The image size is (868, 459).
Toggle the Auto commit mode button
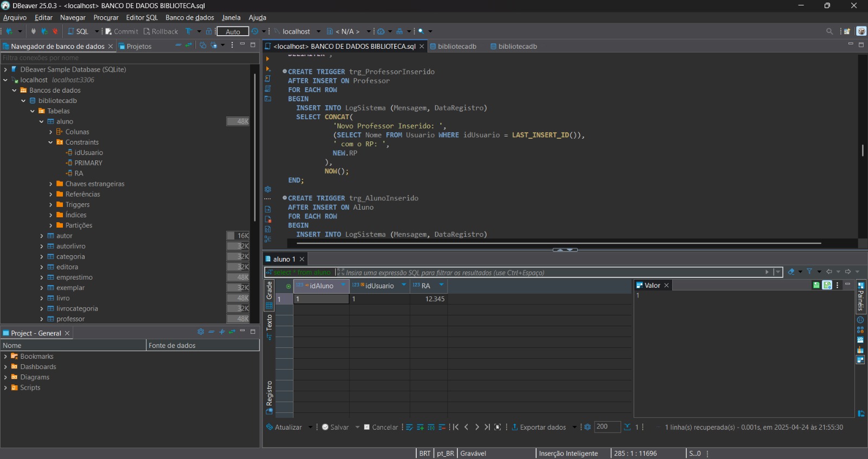pyautogui.click(x=233, y=31)
